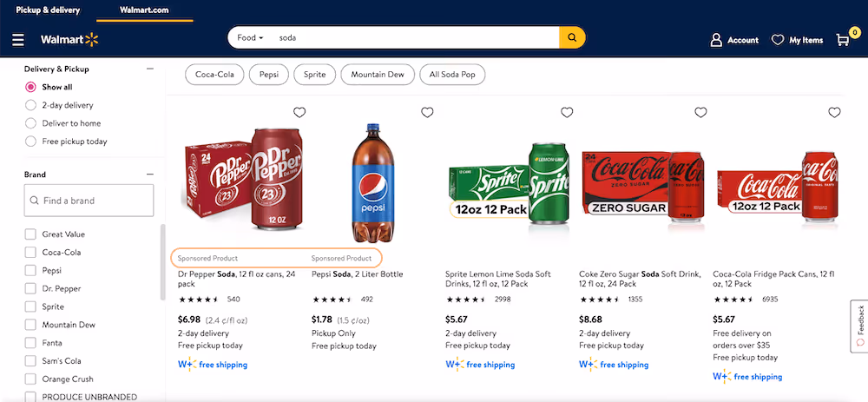Open the hamburger menu icon
The height and width of the screenshot is (402, 868).
[x=18, y=40]
